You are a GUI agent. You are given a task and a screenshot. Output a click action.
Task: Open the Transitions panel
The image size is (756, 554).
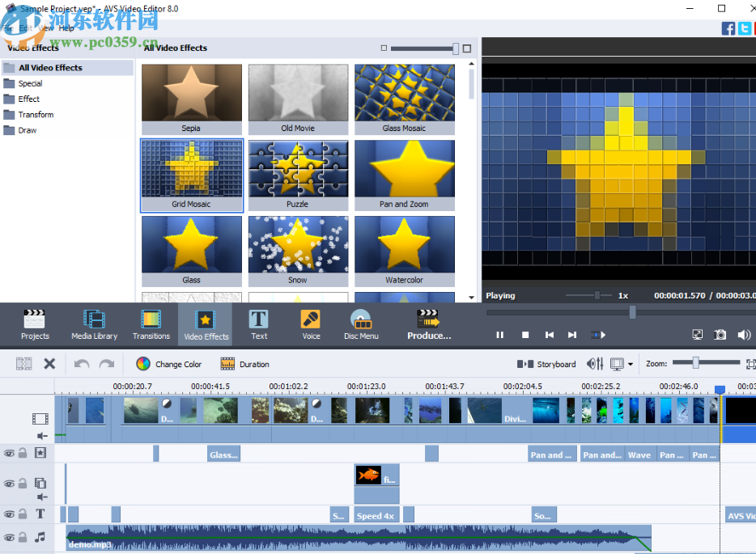[151, 324]
